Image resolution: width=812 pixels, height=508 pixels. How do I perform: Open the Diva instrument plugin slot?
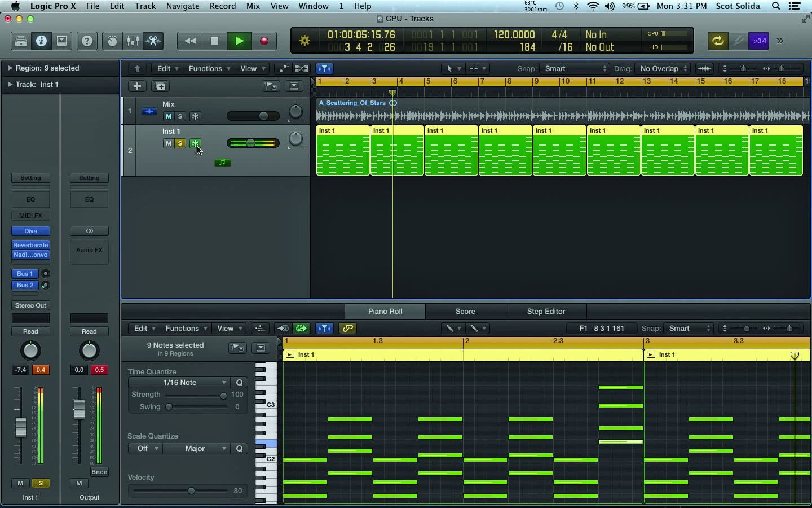(x=30, y=231)
